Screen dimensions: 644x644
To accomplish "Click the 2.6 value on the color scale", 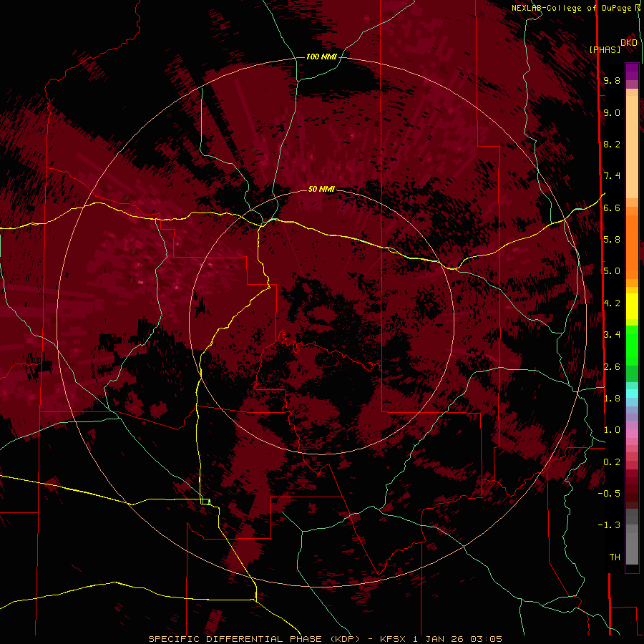I will pyautogui.click(x=612, y=367).
